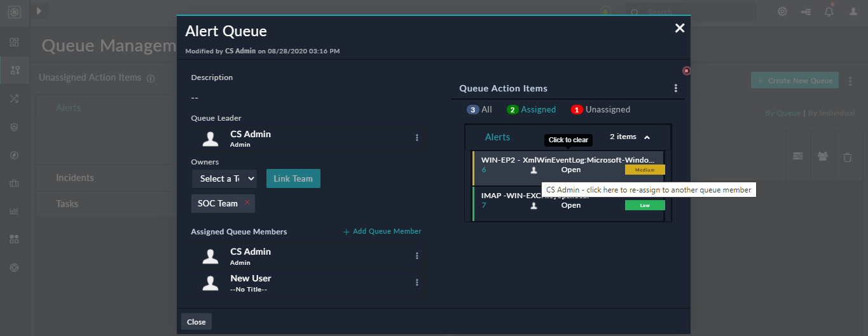This screenshot has width=868, height=336.
Task: Expand sidebar with the arrow toggle
Action: [x=39, y=11]
